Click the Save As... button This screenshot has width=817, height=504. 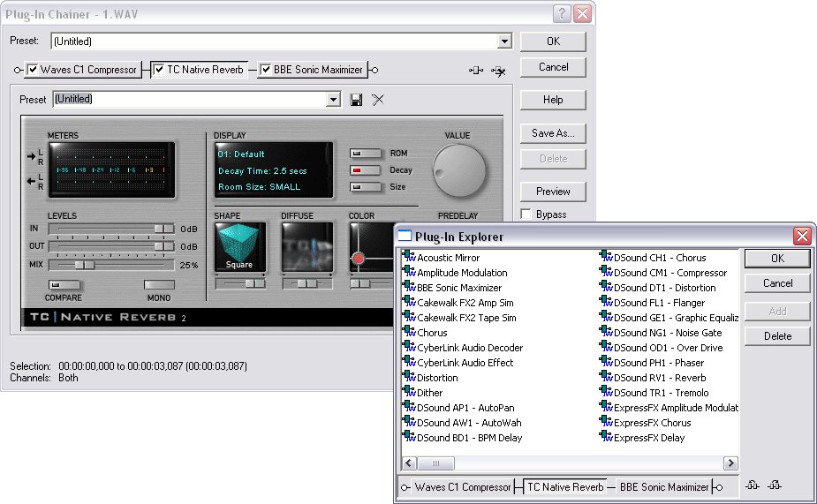point(553,133)
